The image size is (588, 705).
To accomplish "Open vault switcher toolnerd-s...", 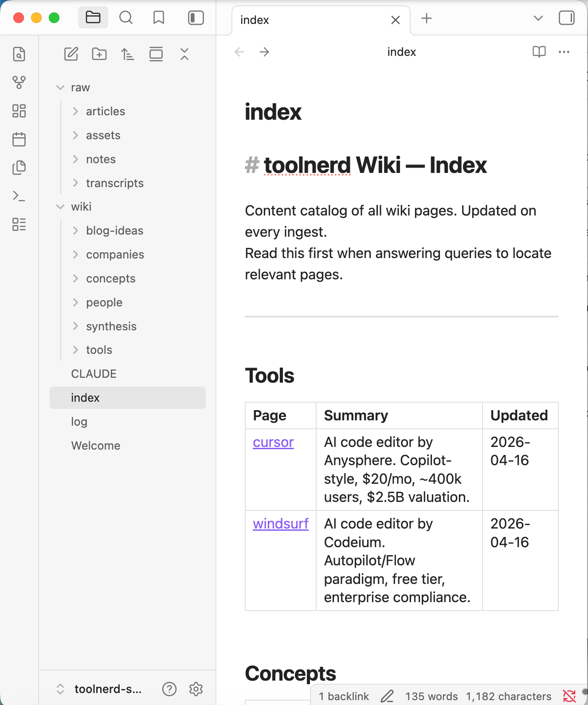I will 99,689.
